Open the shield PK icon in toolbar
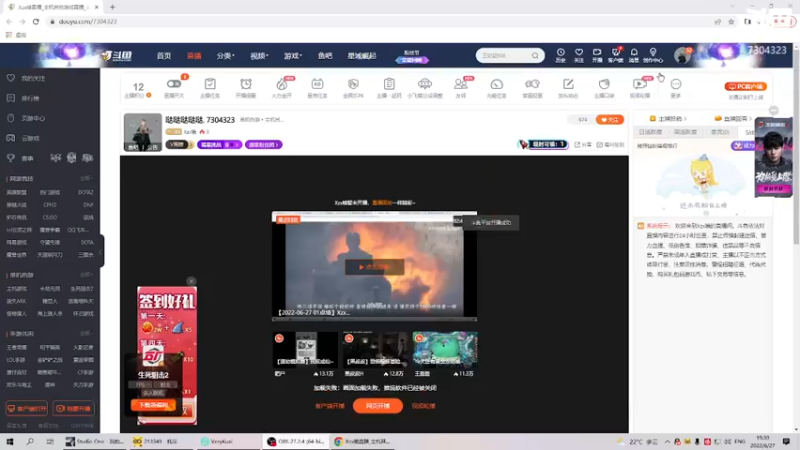 click(353, 84)
